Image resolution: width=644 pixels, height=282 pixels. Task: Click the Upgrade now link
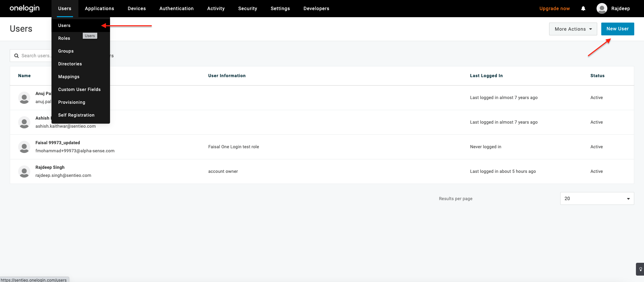[554, 8]
